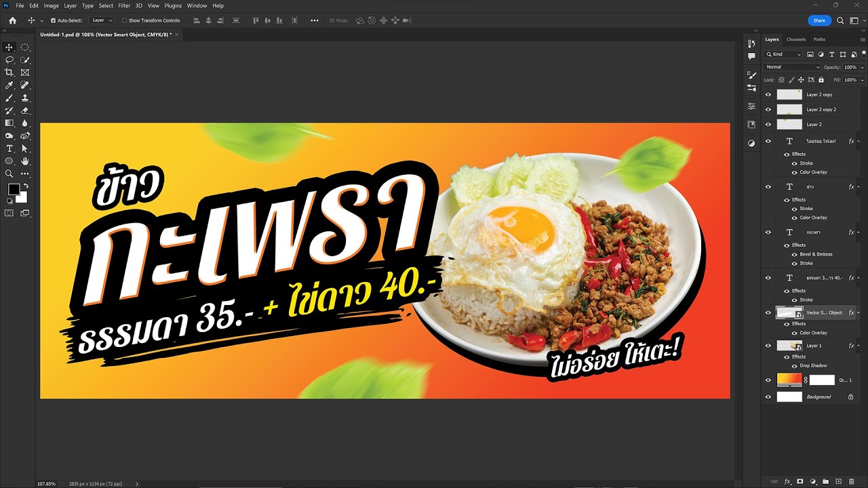Screen dimensions: 868x488
Task: Toggle visibility of Layer 2
Action: pos(768,125)
